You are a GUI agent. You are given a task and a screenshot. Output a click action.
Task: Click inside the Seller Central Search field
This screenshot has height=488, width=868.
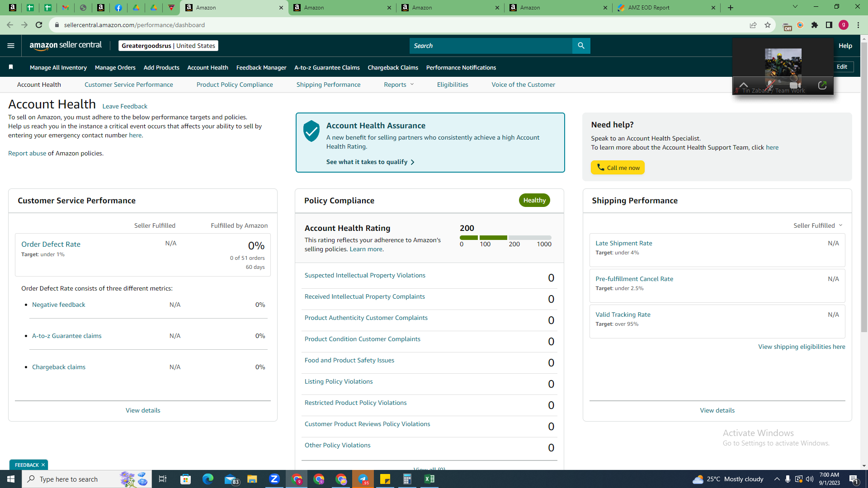pos(491,46)
